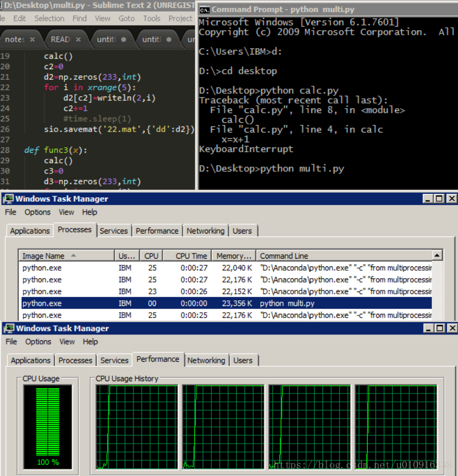Screen dimensions: 458x476
Task: Maximize the Task Manager window showing Processes
Action: (440, 199)
